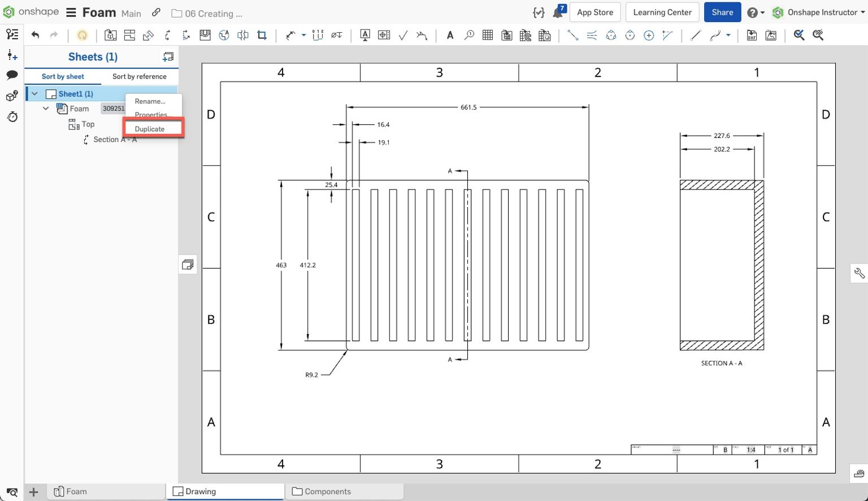Toggle notification bell with badge 7
Viewport: 868px width, 501px height.
pos(557,12)
